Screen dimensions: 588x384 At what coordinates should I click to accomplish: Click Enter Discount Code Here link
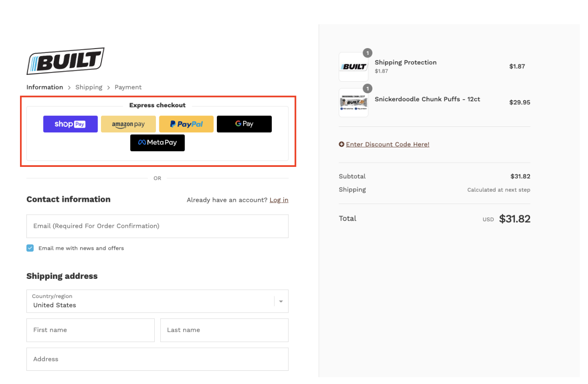click(x=387, y=144)
